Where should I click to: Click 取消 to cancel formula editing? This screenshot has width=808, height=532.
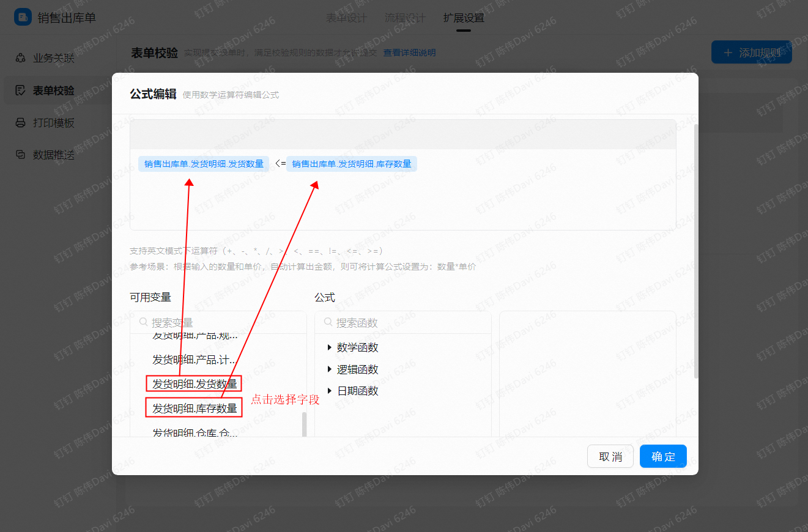(x=610, y=456)
